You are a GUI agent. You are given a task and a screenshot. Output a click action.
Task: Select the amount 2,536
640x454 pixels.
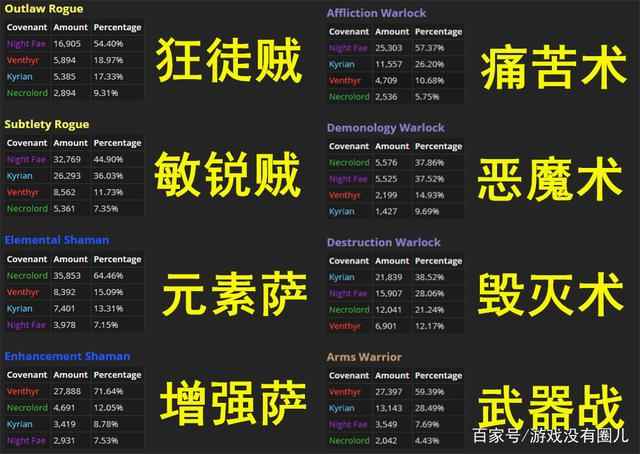(x=386, y=97)
